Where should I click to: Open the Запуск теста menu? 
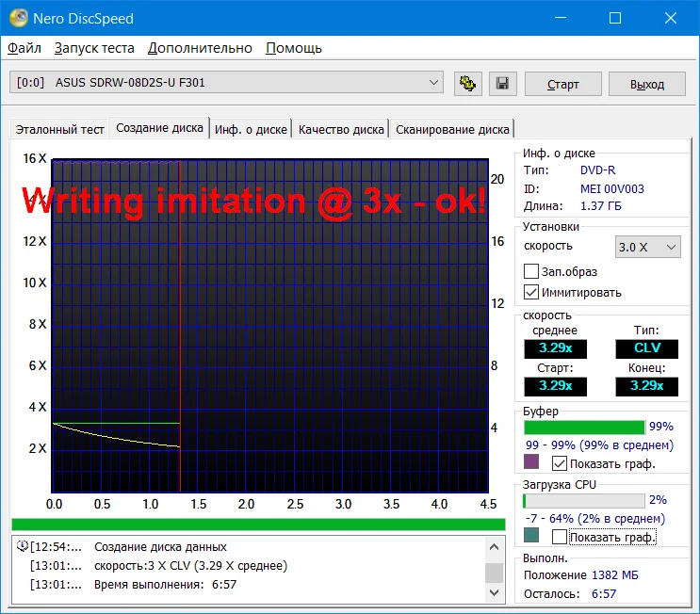pos(94,48)
